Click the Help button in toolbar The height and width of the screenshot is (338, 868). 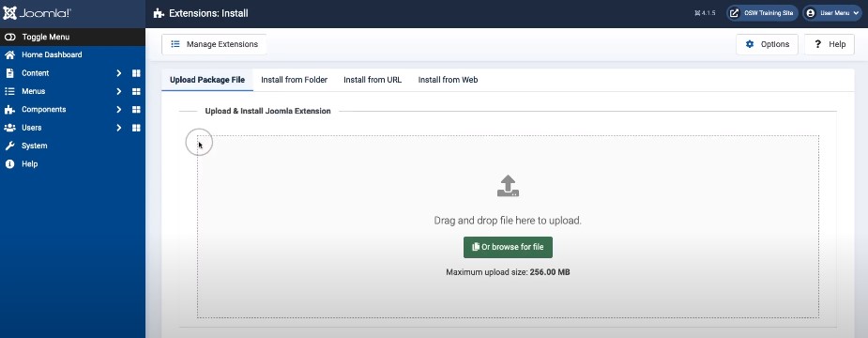[x=829, y=44]
